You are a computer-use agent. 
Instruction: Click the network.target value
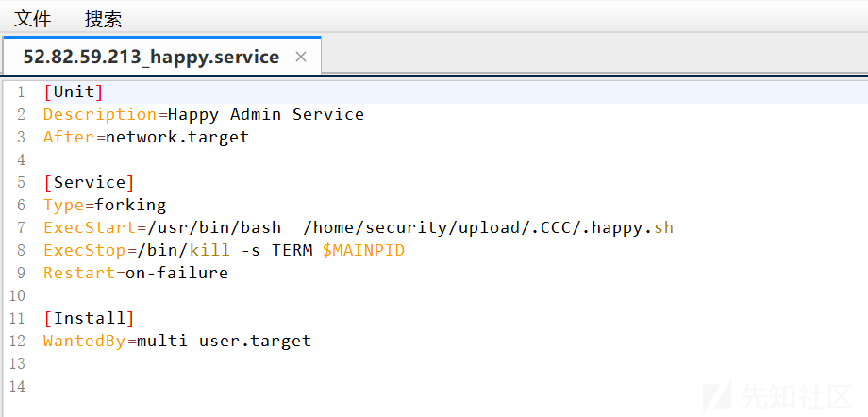tap(177, 137)
